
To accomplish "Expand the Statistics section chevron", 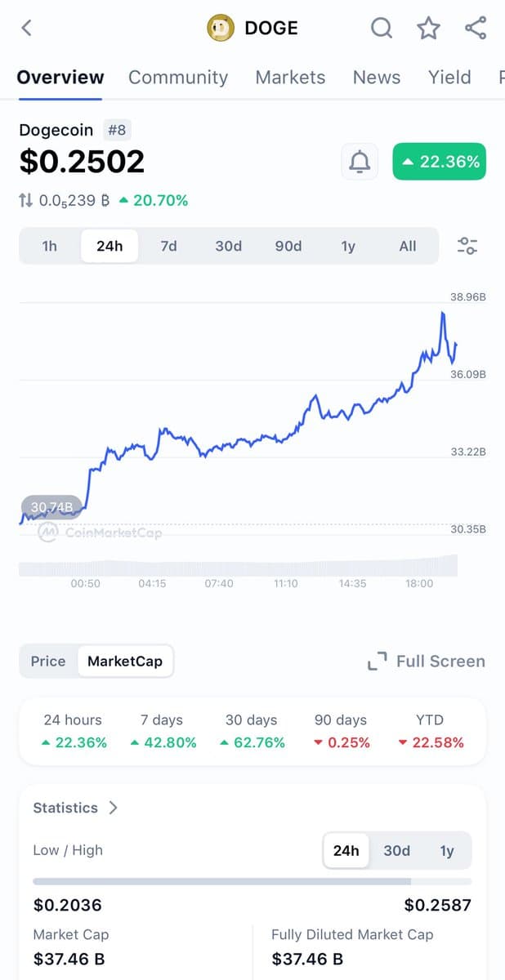I will (x=113, y=808).
